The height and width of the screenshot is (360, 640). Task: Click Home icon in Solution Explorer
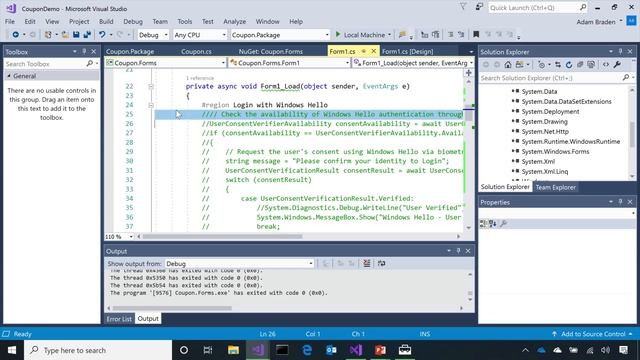tap(508, 64)
